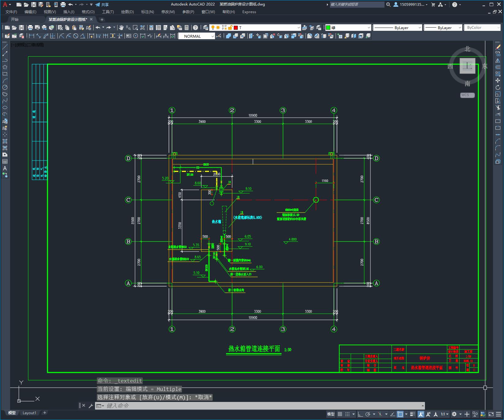The width and height of the screenshot is (504, 420).
Task: Open the 文件(F) menu
Action: point(11,12)
